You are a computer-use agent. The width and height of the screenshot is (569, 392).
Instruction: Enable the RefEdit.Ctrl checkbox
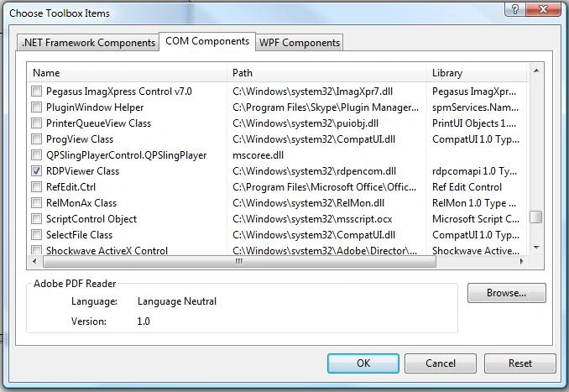click(x=36, y=187)
